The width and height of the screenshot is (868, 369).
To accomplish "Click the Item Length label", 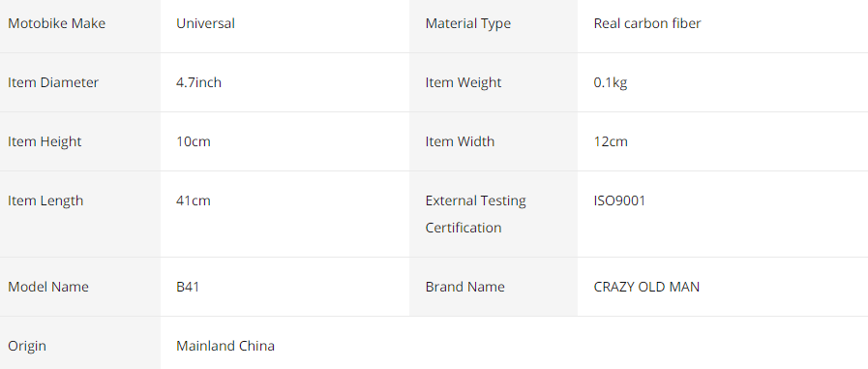I will pyautogui.click(x=45, y=201).
